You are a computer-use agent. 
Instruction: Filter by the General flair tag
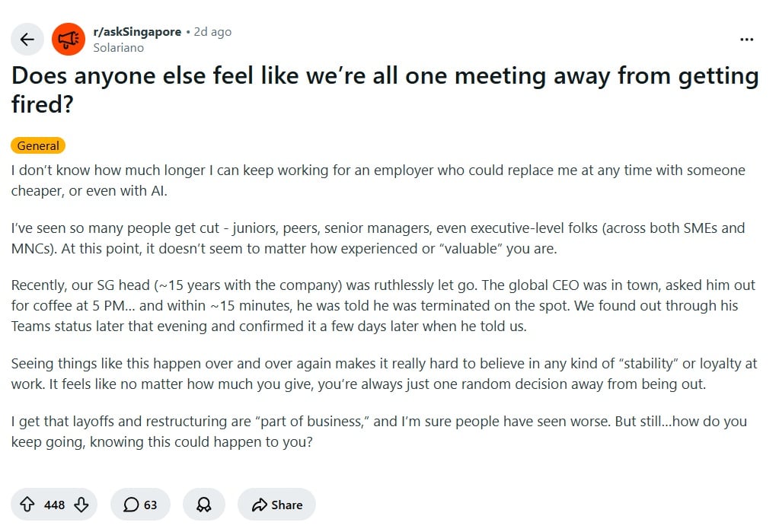pos(38,145)
